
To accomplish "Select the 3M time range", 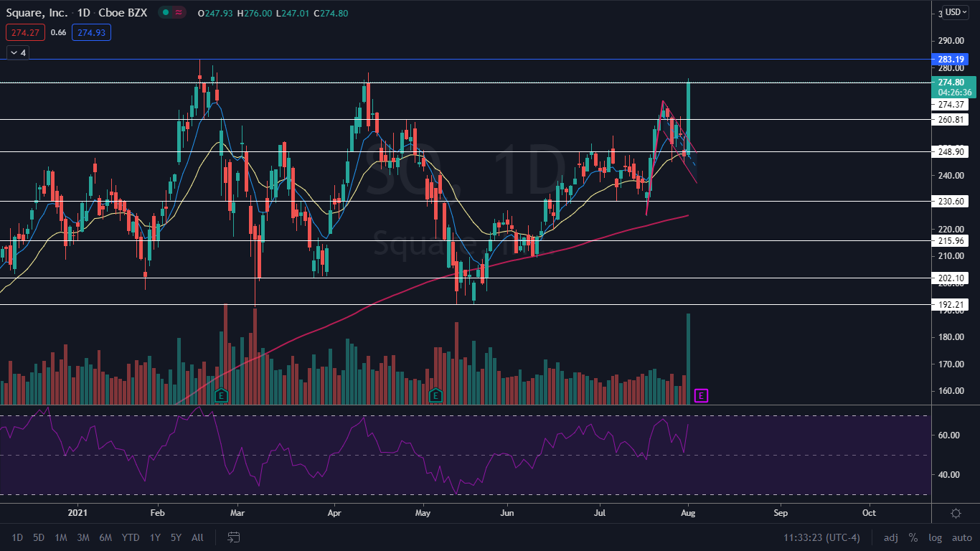I will tap(83, 537).
